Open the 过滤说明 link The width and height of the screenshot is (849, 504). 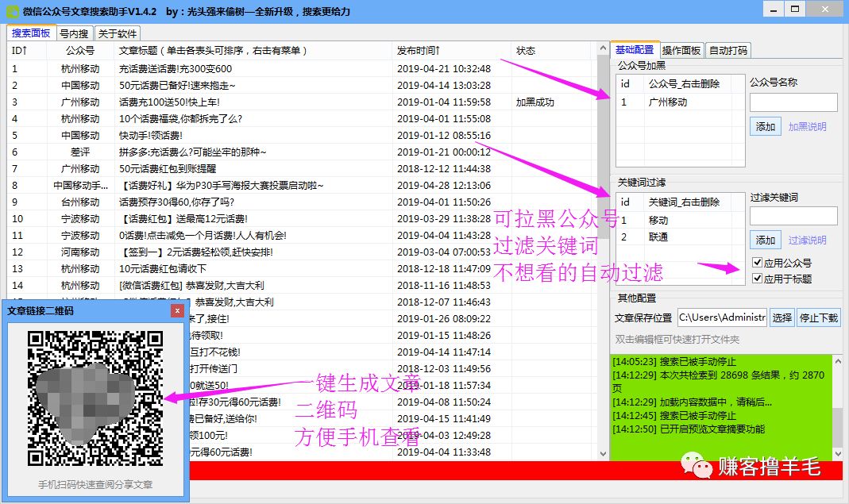coord(807,240)
